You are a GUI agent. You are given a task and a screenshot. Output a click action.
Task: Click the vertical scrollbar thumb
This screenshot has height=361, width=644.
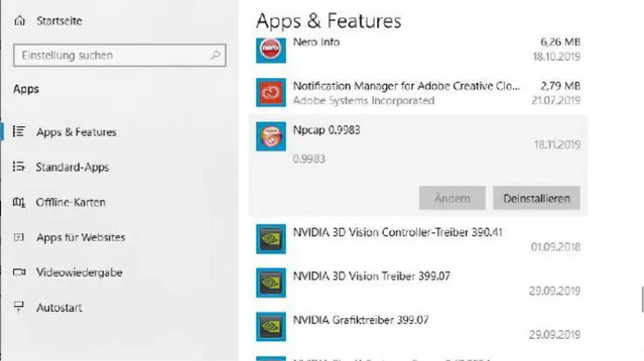(642, 300)
